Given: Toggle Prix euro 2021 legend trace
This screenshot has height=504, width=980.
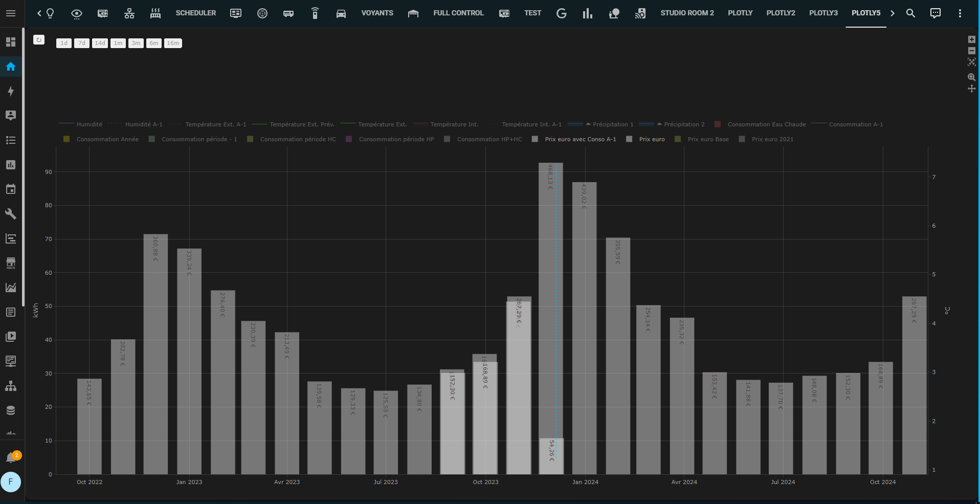Looking at the screenshot, I should (x=766, y=139).
